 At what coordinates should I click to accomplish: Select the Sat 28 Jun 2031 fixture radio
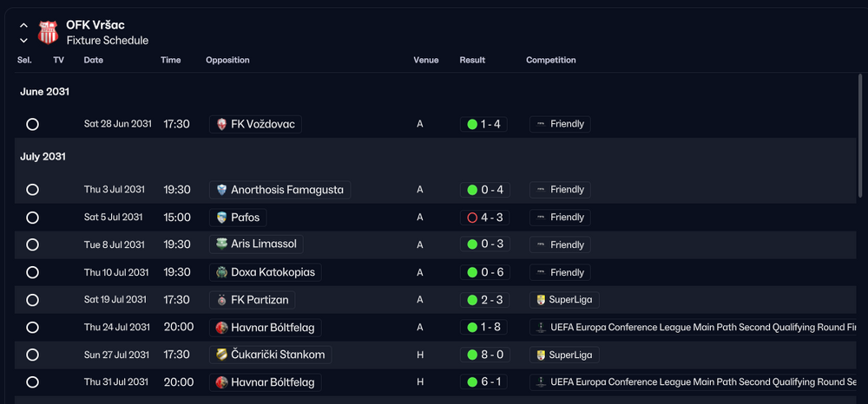click(x=33, y=124)
